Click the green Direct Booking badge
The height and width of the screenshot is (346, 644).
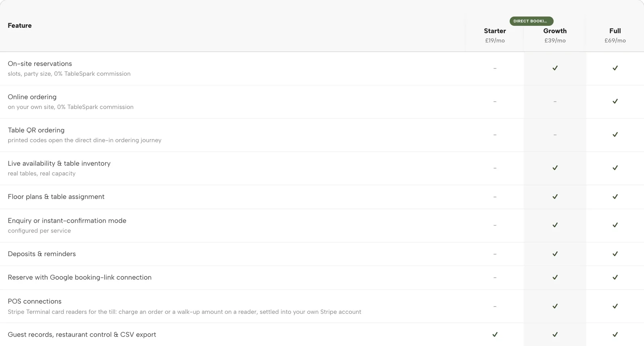(531, 21)
